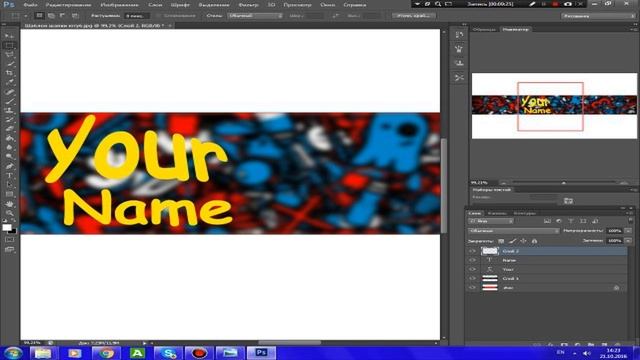
Task: Open the layer opacity slider arrow
Action: 629,231
